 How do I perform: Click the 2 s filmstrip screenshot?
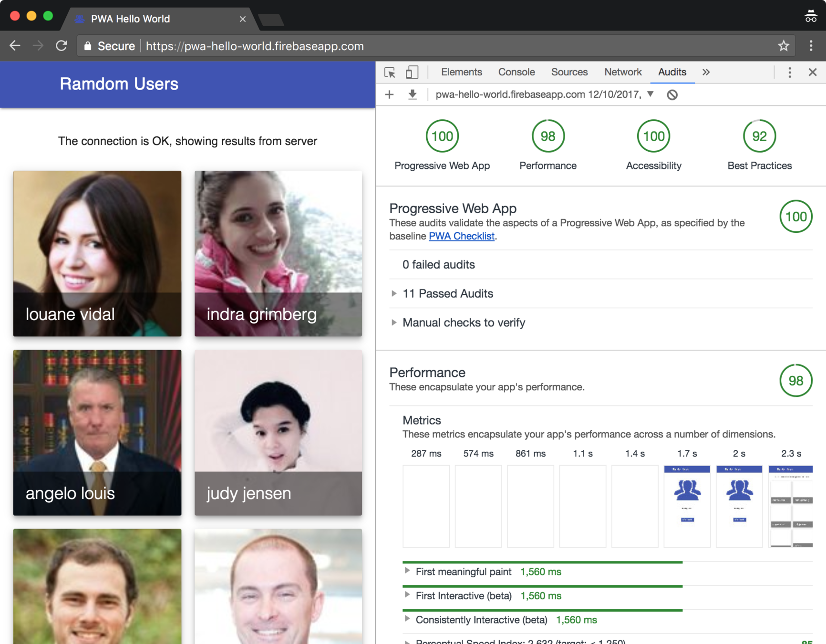coord(739,506)
